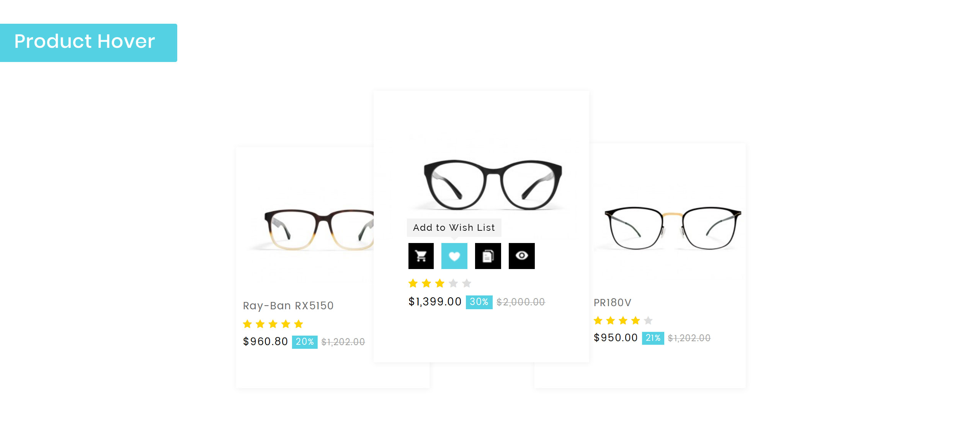
Task: Open the Ray-Ban RX5150 product link
Action: click(288, 306)
